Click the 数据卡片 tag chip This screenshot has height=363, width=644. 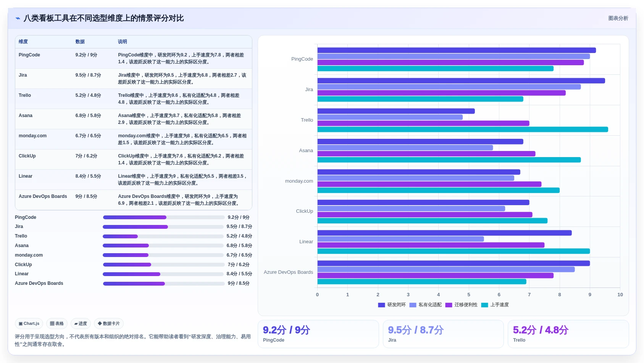tap(109, 324)
